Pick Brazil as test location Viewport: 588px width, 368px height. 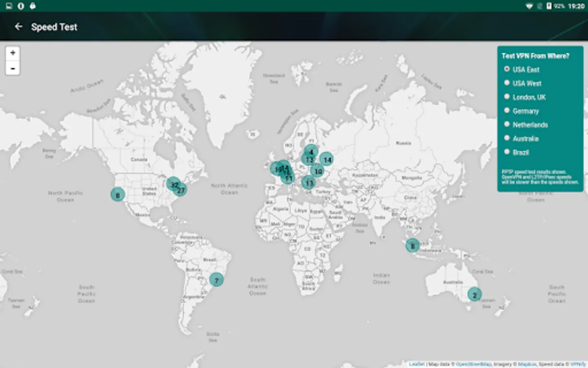507,152
